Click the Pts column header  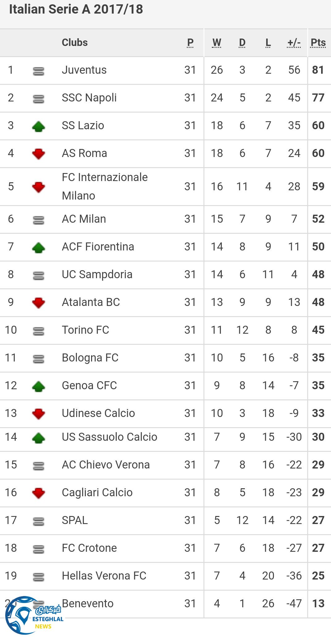click(318, 43)
